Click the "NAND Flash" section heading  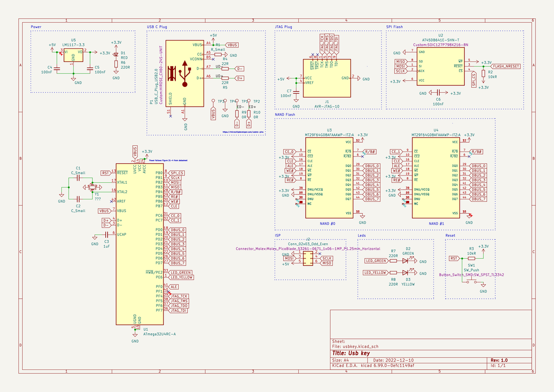pos(284,115)
